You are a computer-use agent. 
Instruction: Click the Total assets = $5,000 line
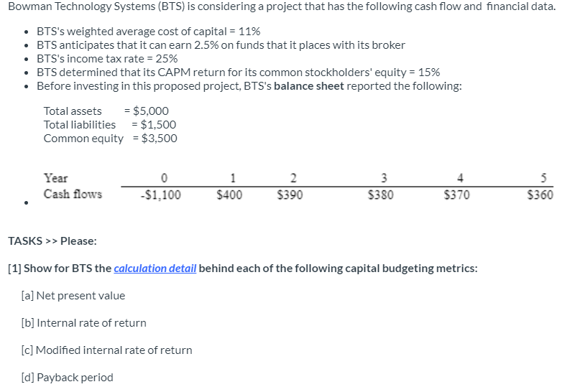(x=106, y=111)
